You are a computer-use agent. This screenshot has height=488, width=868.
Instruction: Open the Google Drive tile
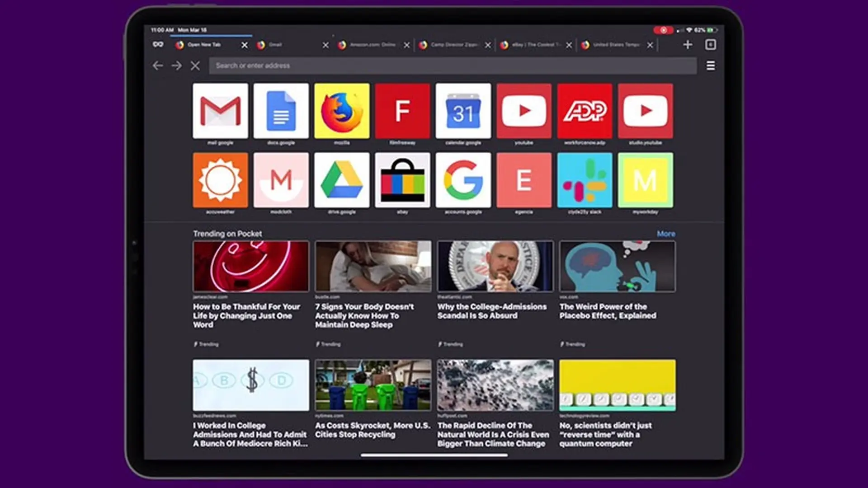pos(342,180)
